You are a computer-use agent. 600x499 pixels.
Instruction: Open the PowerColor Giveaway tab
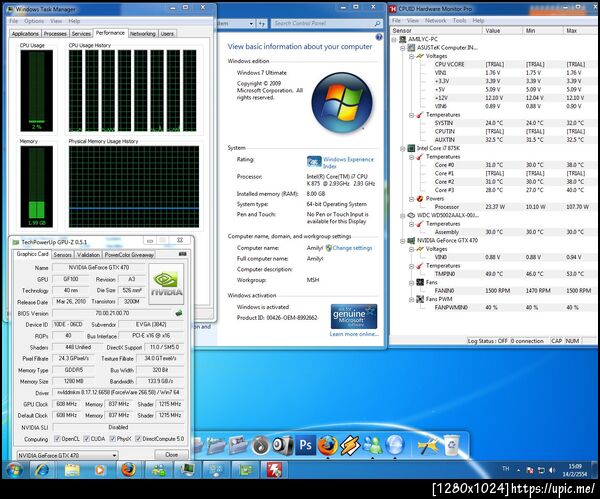129,254
